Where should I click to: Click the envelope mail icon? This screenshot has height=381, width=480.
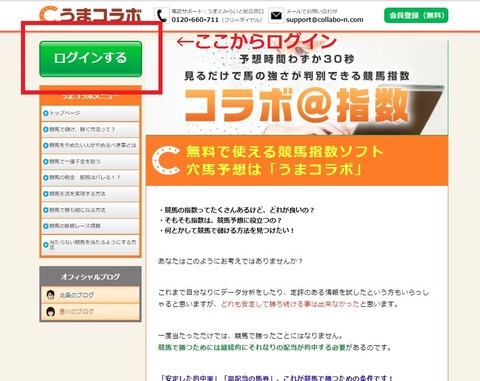tap(276, 16)
